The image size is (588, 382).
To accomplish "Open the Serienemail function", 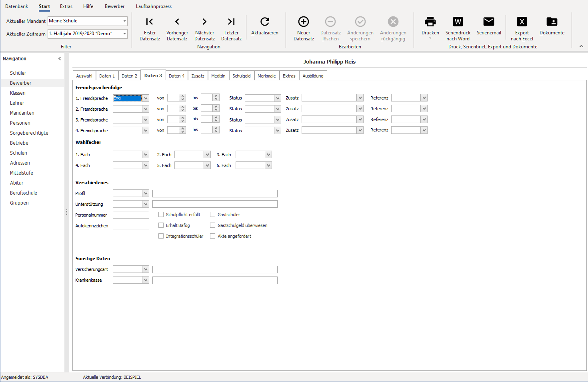I will pos(489,26).
